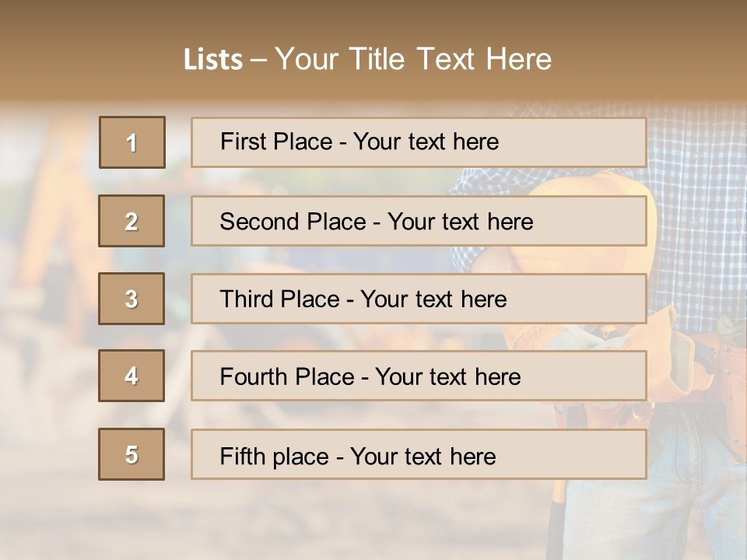Viewport: 747px width, 560px height.
Task: Click the Second Place text box
Action: (x=418, y=221)
